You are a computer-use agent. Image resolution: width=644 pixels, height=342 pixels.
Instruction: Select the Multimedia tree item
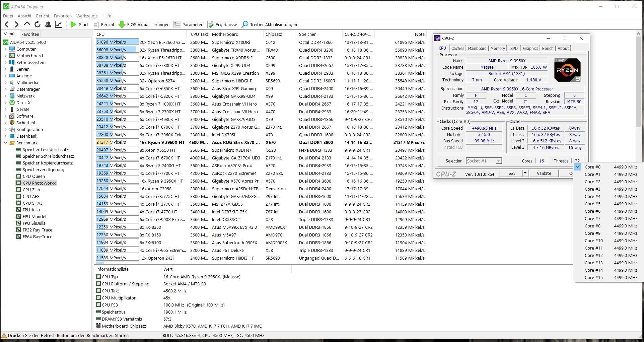(27, 82)
